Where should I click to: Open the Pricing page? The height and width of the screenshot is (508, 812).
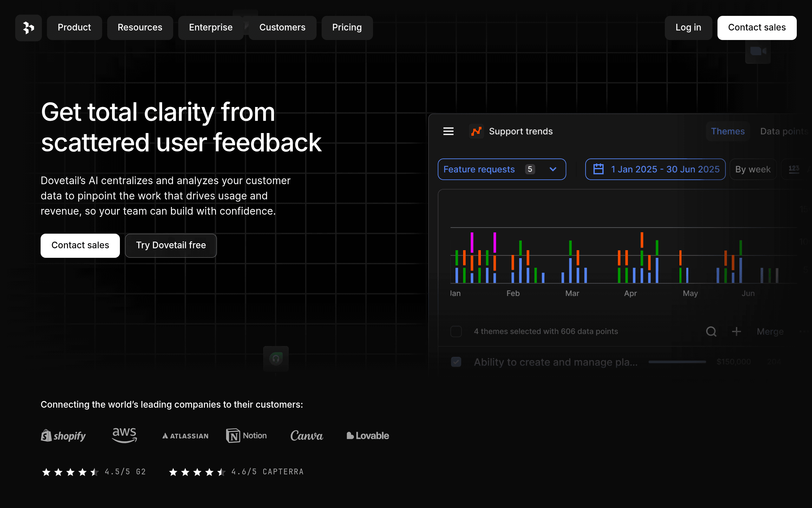[347, 28]
